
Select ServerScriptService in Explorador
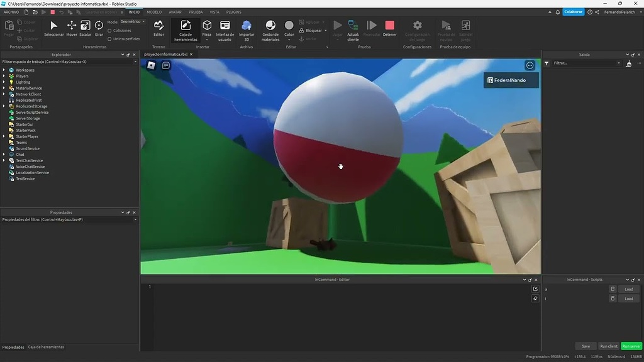tap(32, 112)
